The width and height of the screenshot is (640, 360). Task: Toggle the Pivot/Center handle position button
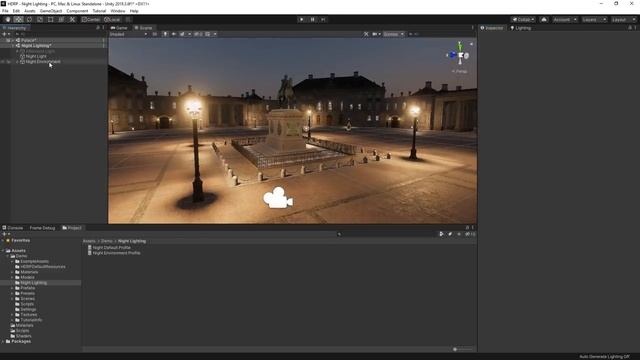(x=91, y=19)
